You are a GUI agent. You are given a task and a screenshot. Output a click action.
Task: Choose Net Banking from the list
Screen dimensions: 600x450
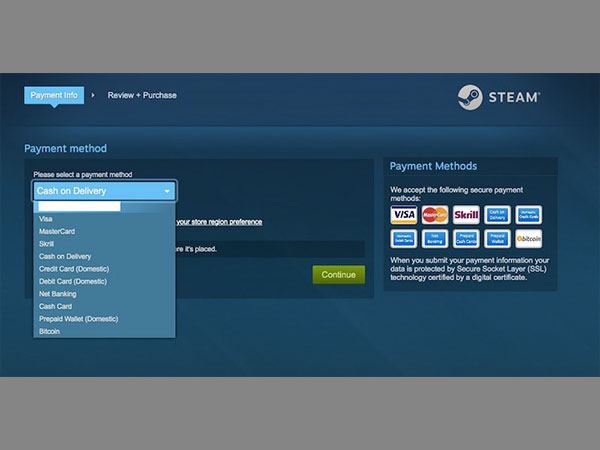pyautogui.click(x=104, y=294)
